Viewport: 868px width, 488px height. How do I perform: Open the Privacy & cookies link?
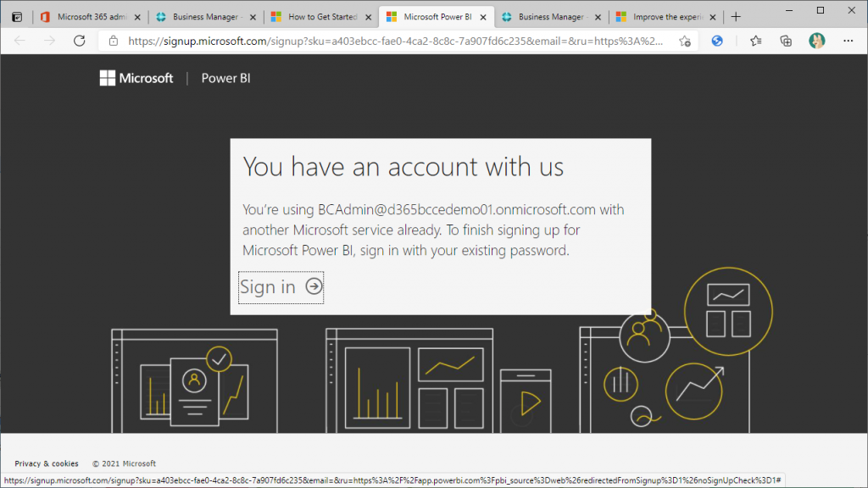click(x=47, y=463)
